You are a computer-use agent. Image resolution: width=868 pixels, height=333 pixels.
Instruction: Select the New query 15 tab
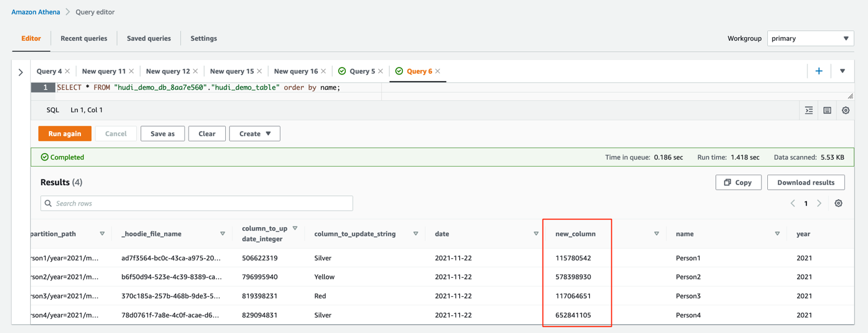pyautogui.click(x=232, y=71)
